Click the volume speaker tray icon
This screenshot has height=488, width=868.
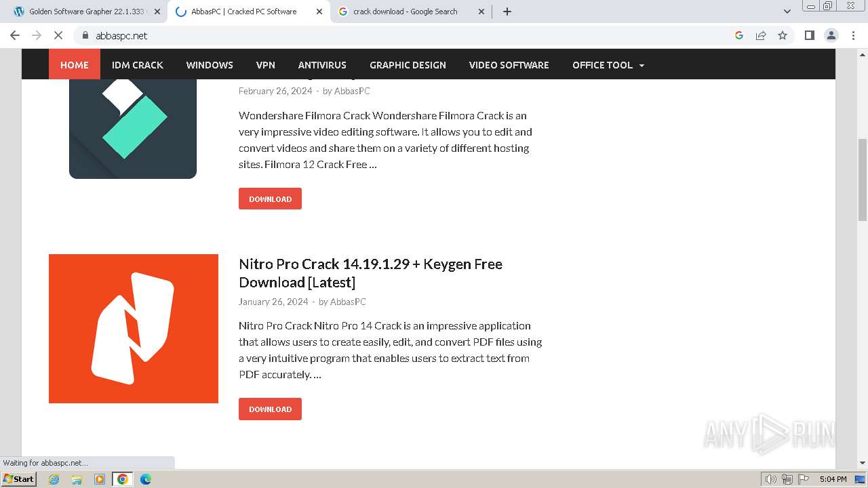pos(771,479)
